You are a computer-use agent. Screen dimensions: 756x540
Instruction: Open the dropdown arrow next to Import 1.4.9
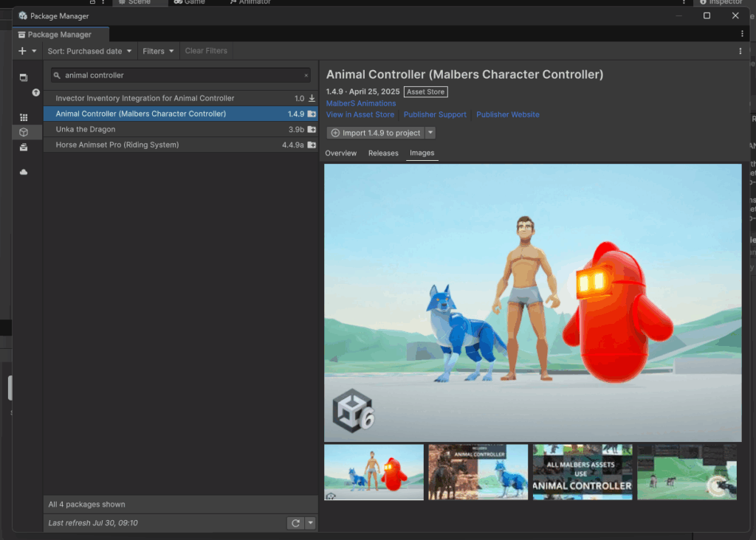430,133
